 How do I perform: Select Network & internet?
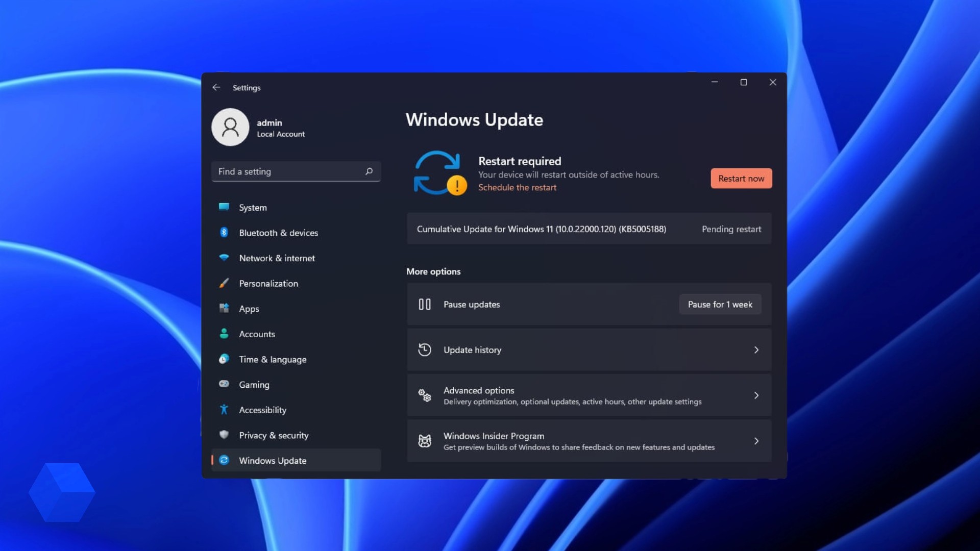296,258
